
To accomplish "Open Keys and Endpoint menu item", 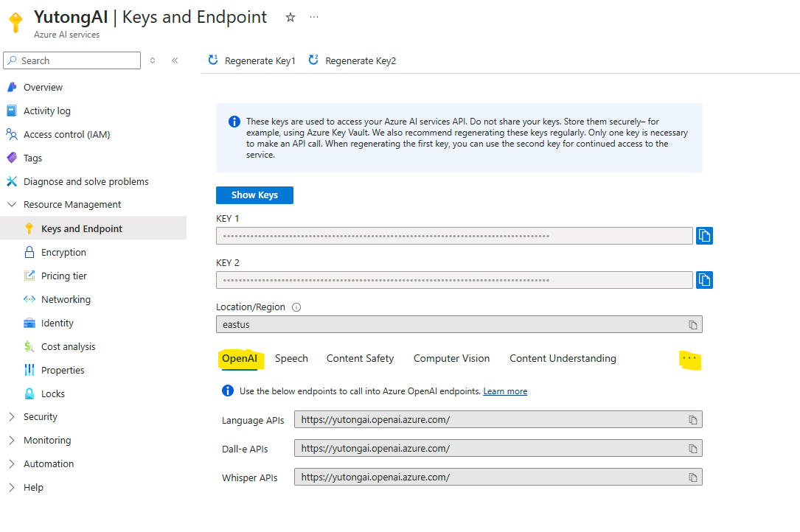I will 94,228.
